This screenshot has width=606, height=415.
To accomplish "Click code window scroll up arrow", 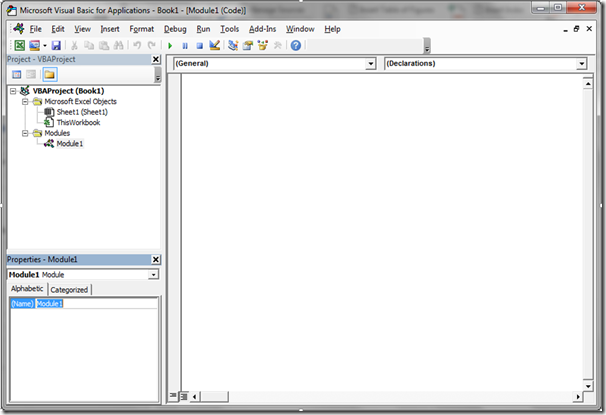I will tap(588, 83).
